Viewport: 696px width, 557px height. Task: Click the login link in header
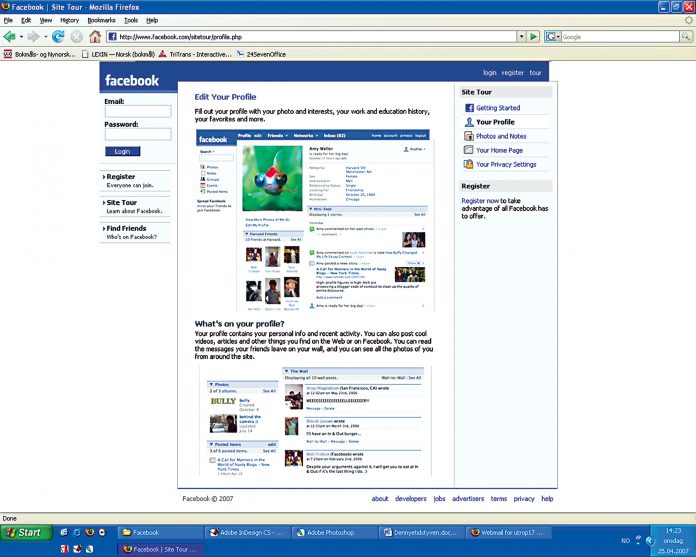pos(490,72)
